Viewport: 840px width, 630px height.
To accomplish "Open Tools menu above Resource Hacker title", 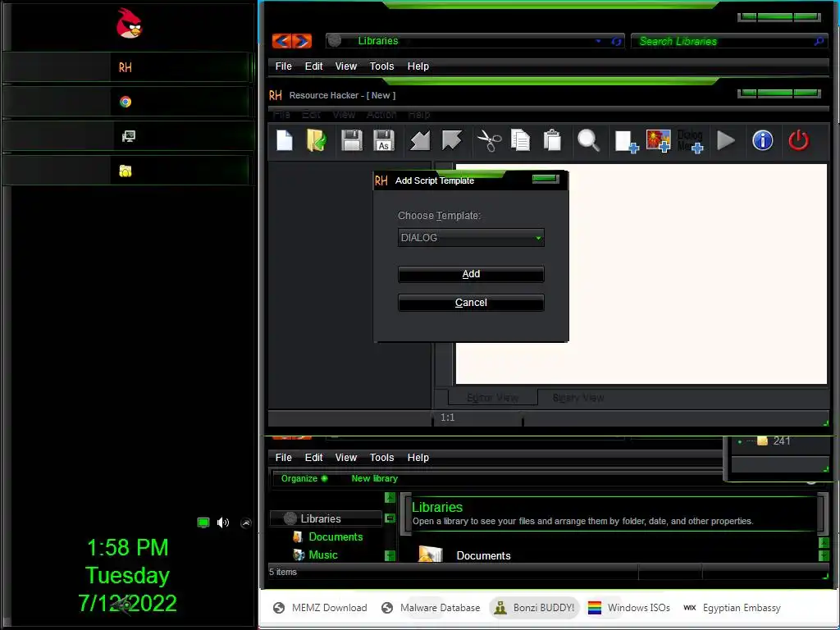I will click(381, 66).
